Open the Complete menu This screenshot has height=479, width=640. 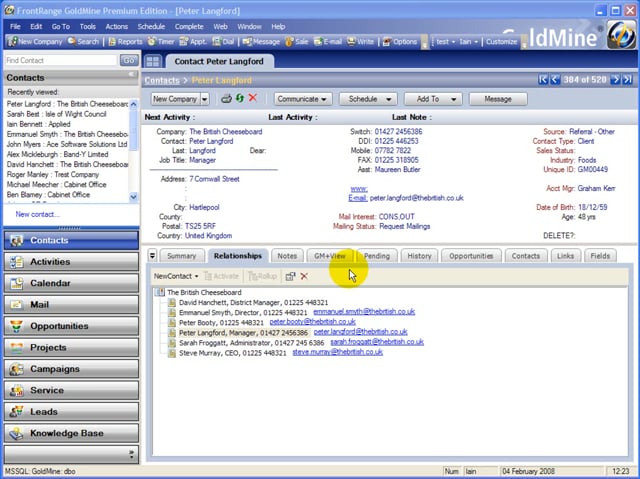tap(189, 27)
